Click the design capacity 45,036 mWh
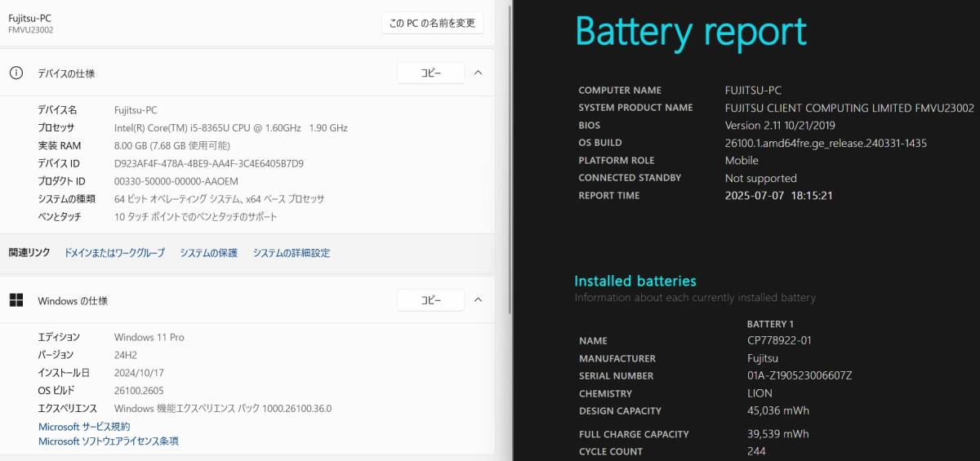 pos(778,411)
